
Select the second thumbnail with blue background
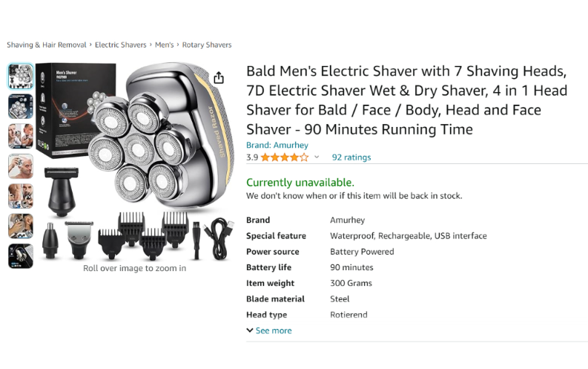[x=21, y=106]
